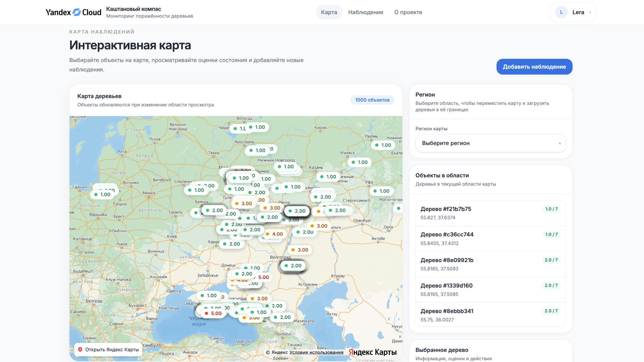The width and height of the screenshot is (644, 362).
Task: Click the Добавить наблюдение button
Action: 534,67
